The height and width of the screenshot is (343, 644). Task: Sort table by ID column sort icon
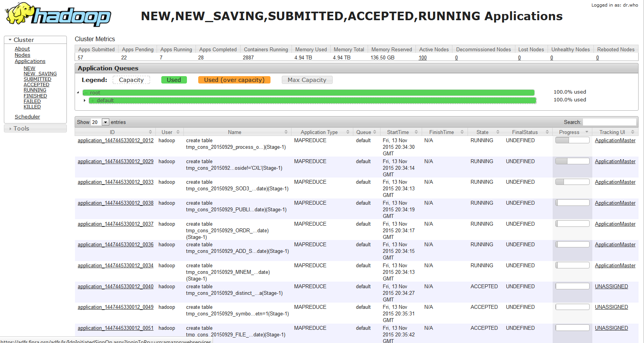pyautogui.click(x=150, y=132)
